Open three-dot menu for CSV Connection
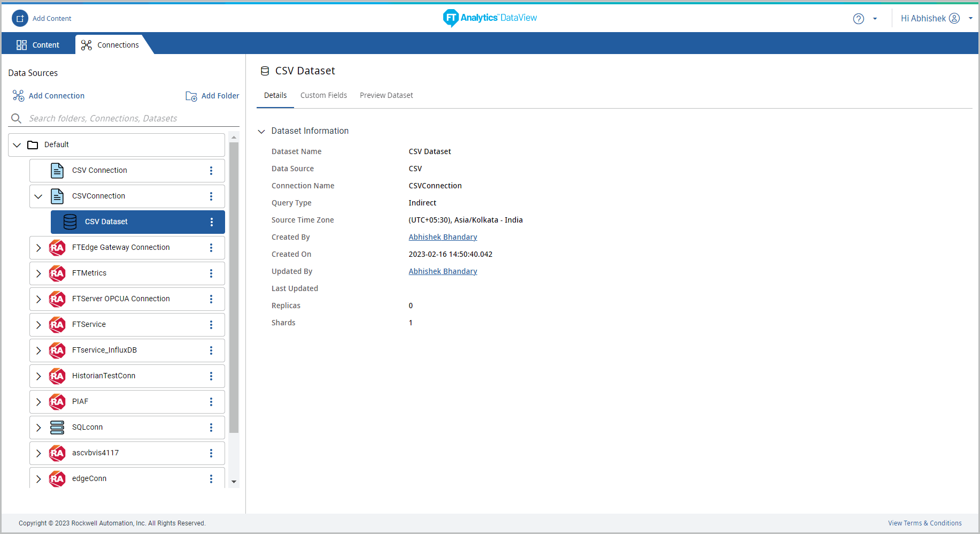 point(211,171)
